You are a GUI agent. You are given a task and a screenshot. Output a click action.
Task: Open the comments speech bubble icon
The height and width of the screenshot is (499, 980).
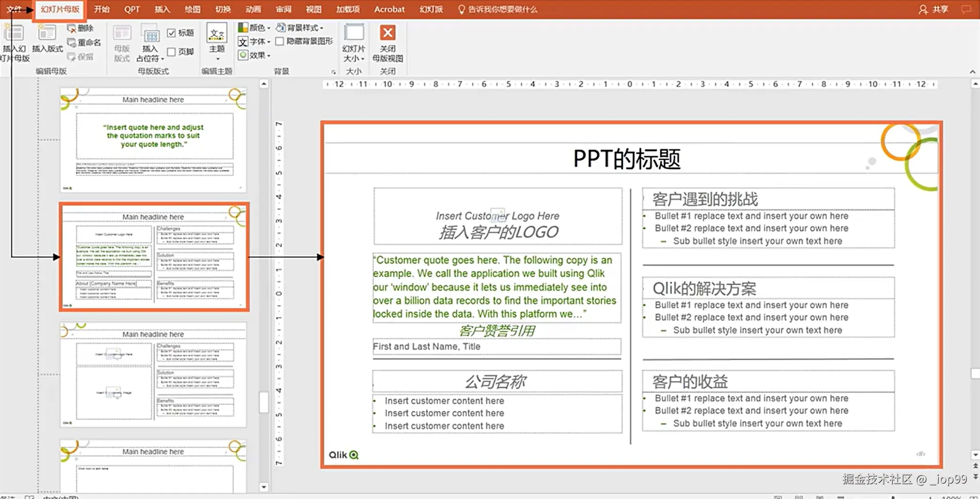966,9
